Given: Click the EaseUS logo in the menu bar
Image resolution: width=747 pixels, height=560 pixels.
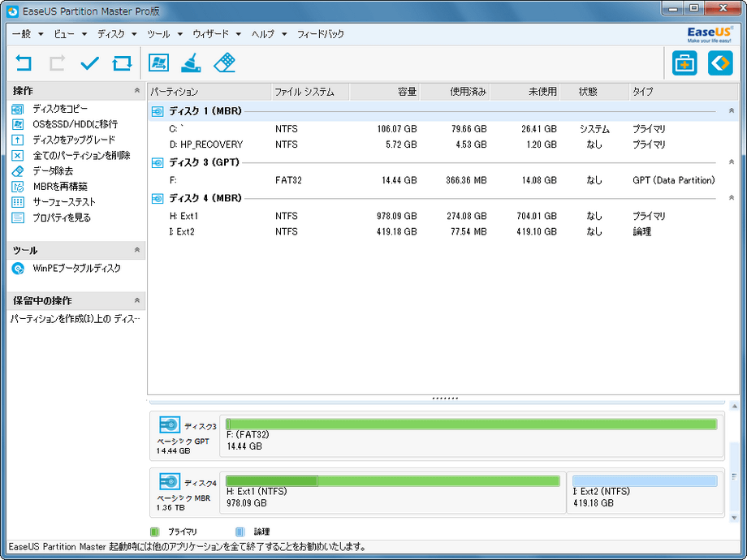Looking at the screenshot, I should 710,34.
